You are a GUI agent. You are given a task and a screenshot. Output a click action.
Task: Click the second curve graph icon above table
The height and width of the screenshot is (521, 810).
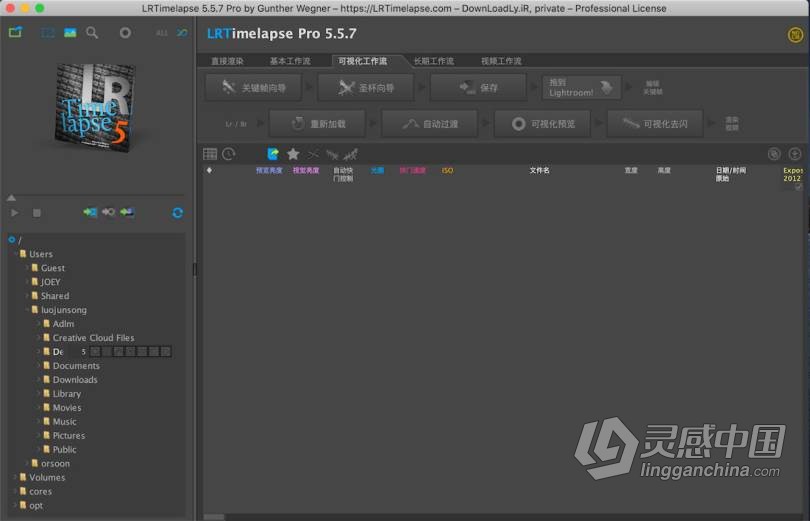pos(351,154)
